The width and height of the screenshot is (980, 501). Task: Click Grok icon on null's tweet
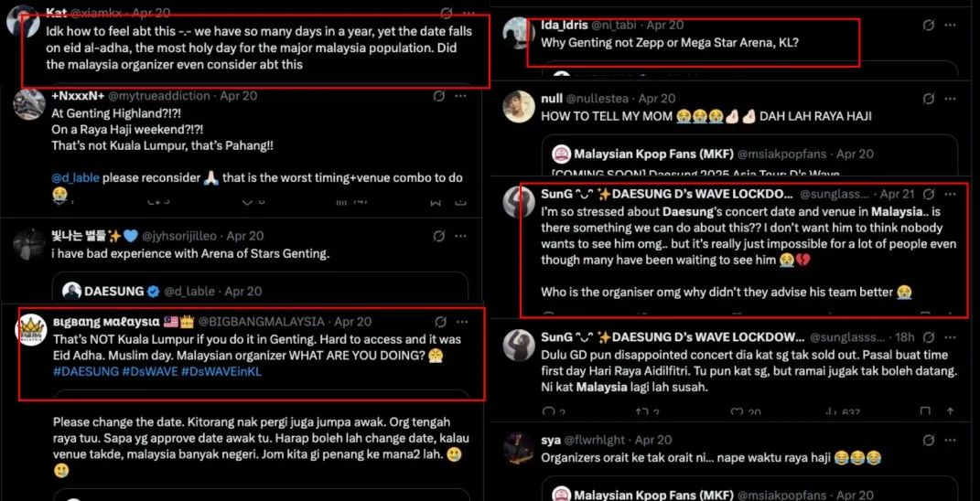(x=928, y=99)
